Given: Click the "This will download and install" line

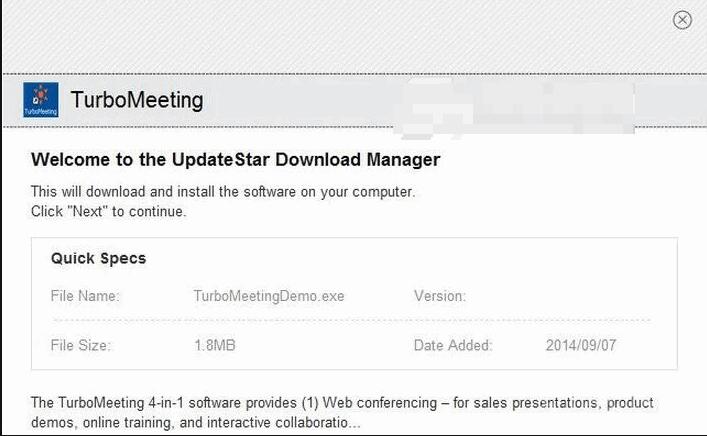Looking at the screenshot, I should 222,191.
